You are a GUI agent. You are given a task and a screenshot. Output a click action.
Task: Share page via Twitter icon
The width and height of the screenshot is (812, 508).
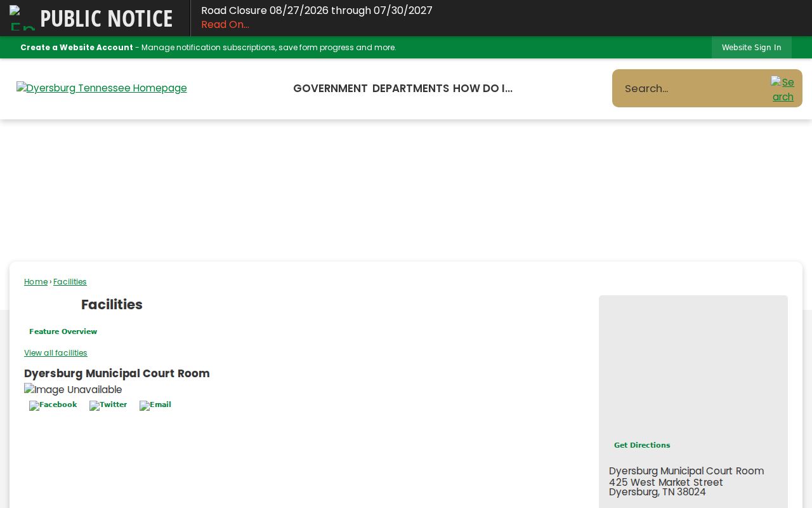(x=108, y=405)
